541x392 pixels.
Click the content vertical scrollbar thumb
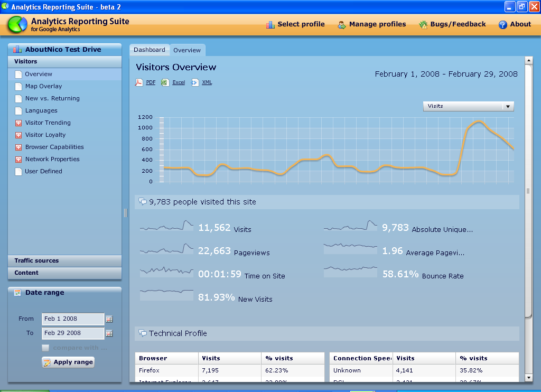528,191
